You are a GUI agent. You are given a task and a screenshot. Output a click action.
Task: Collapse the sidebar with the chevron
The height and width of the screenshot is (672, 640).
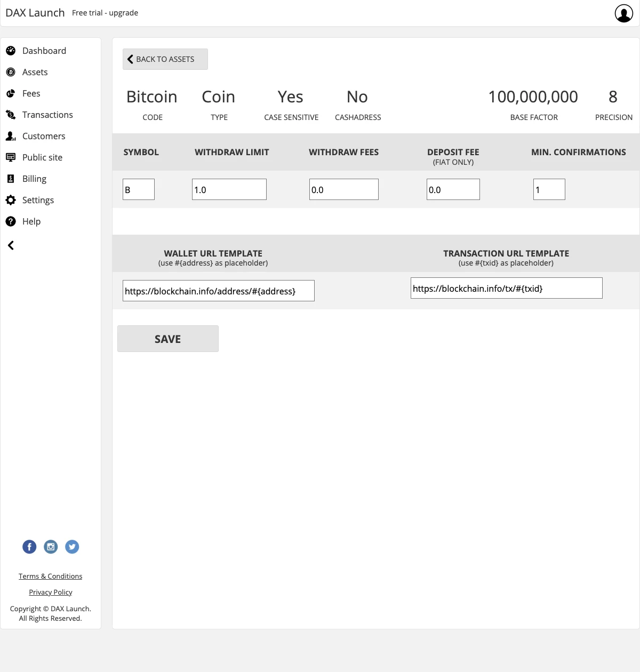click(11, 245)
